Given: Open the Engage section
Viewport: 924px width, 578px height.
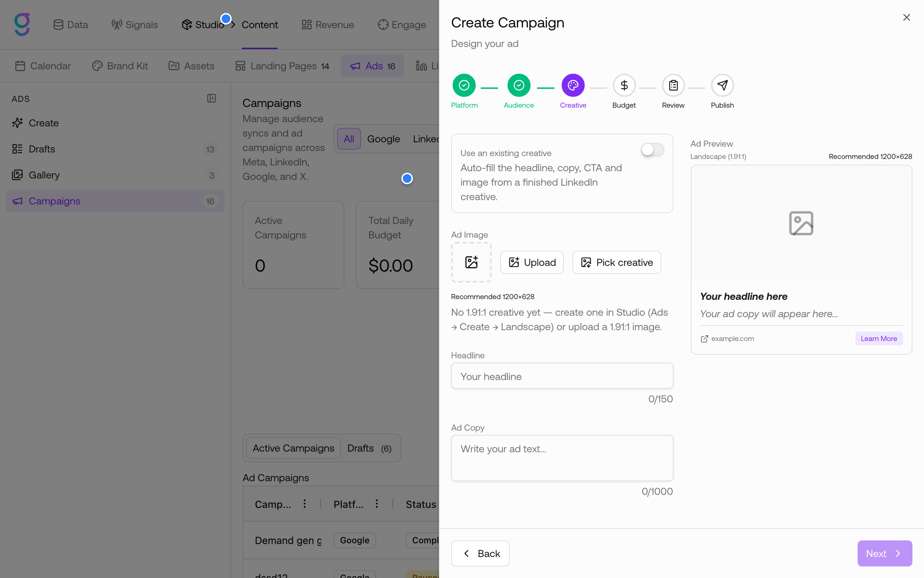Looking at the screenshot, I should 402,25.
